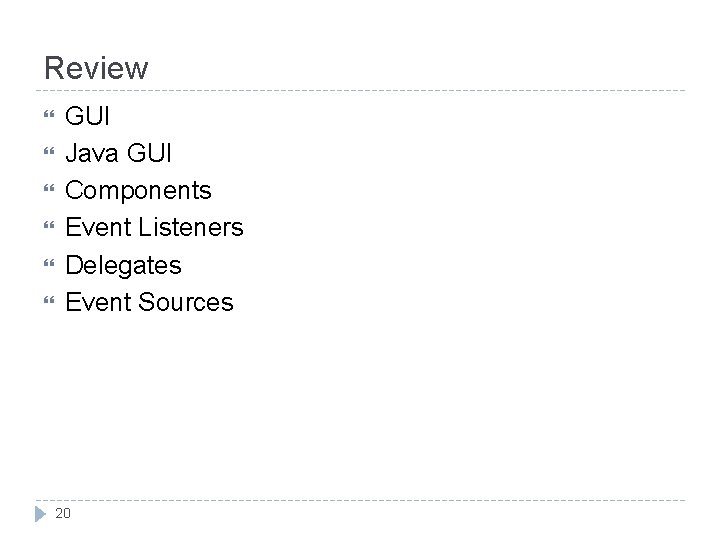Place cursor on the word "Java"
The width and height of the screenshot is (720, 540).
point(88,154)
